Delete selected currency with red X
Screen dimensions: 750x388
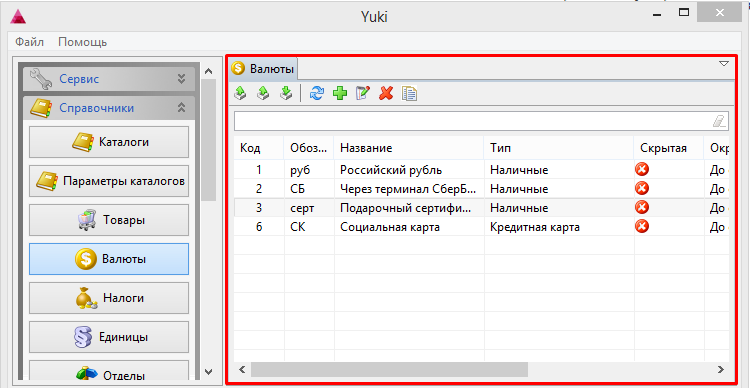[x=386, y=93]
